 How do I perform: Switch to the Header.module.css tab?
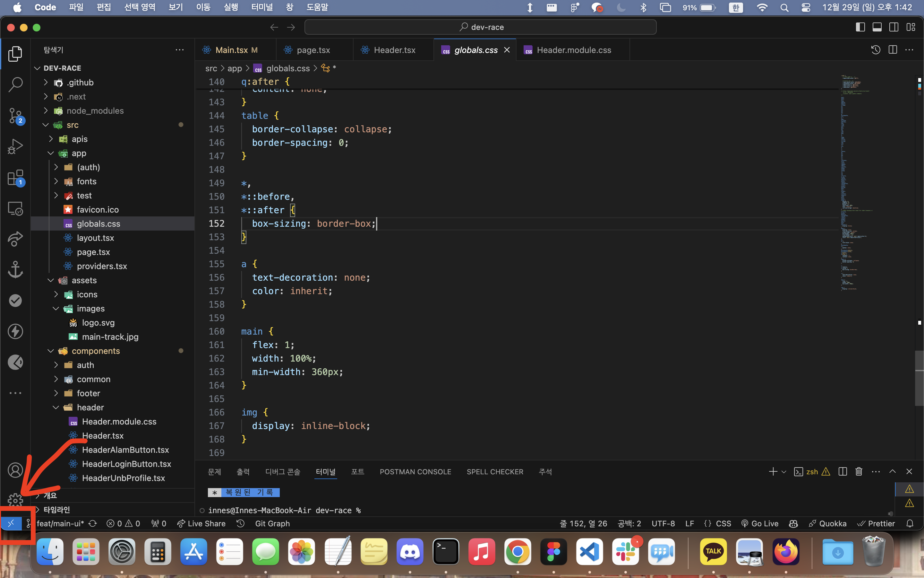(573, 50)
